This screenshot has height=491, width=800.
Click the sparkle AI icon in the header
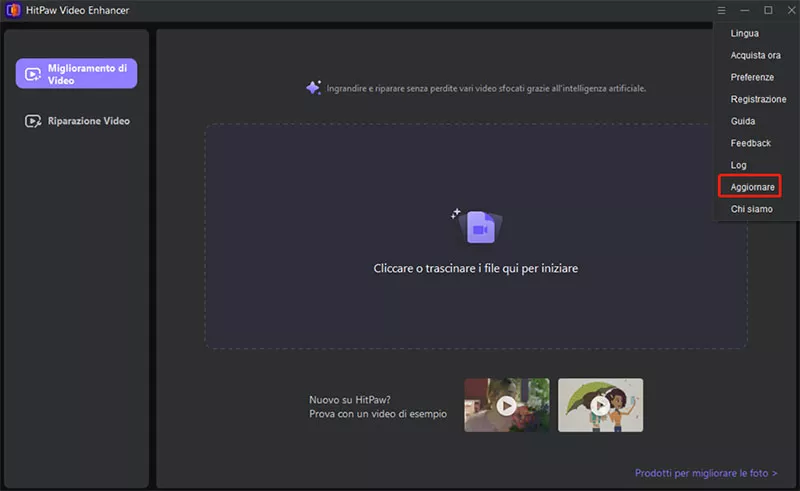313,88
